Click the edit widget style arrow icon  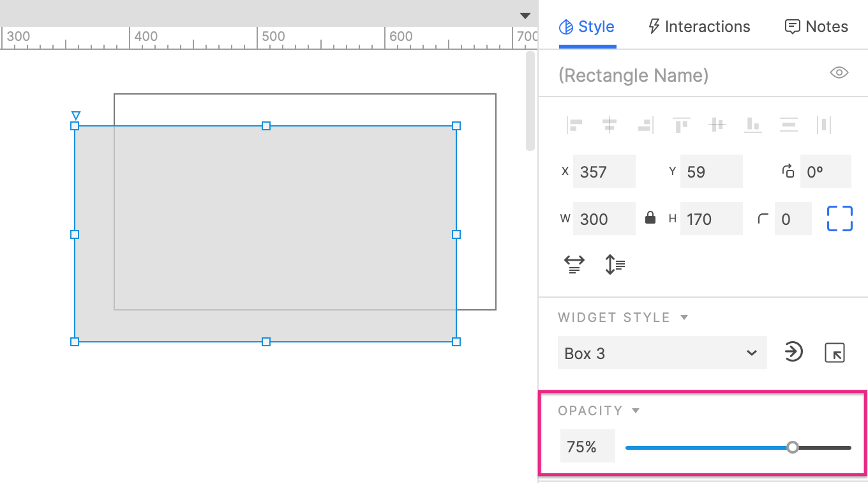pyautogui.click(x=793, y=352)
